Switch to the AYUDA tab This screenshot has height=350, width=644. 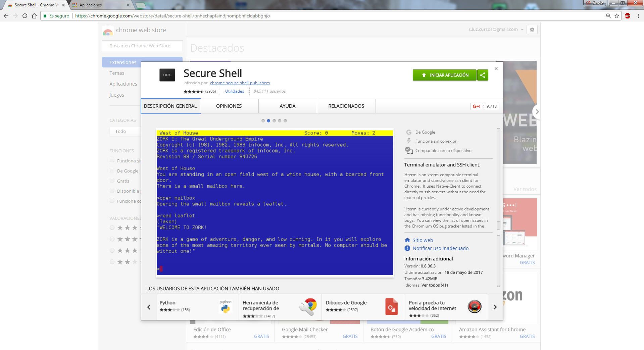(x=288, y=106)
